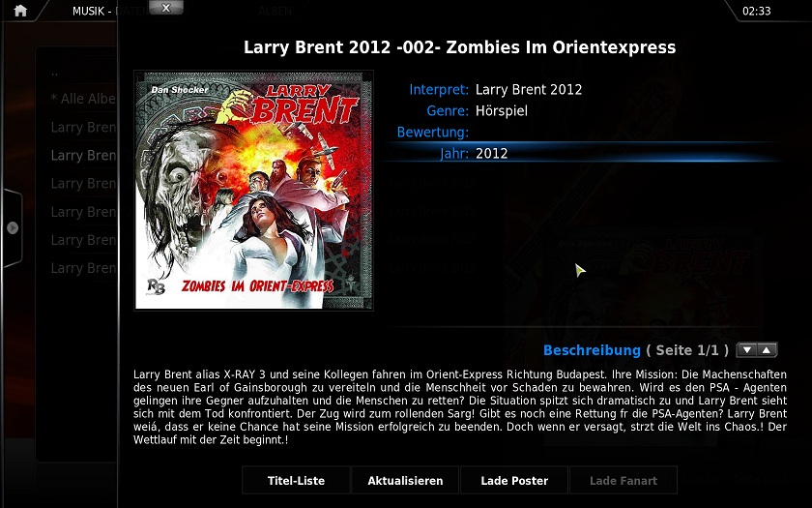Open the Titel-Liste

tap(296, 481)
